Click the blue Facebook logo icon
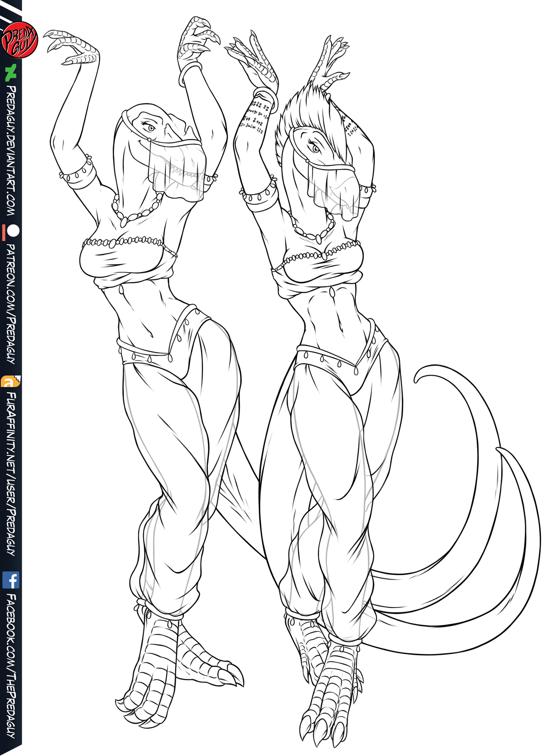This screenshot has width=556, height=756. (x=11, y=580)
